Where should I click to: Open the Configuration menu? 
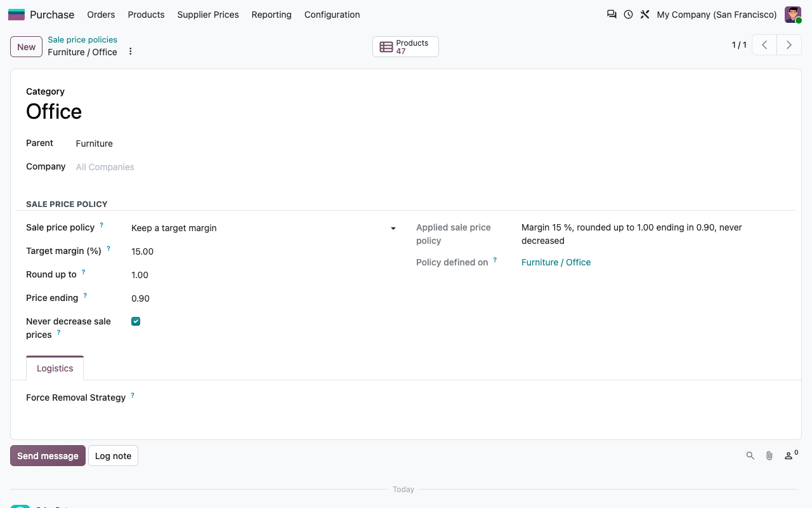(x=332, y=15)
